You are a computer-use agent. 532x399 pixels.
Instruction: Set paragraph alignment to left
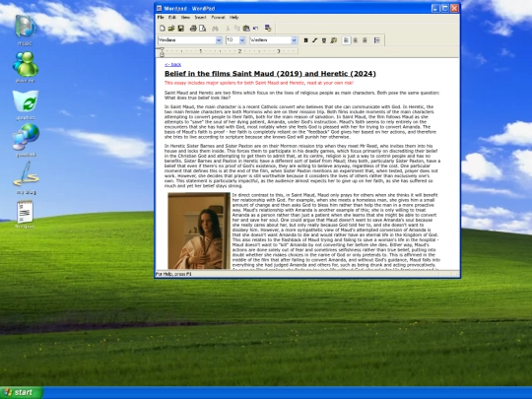[x=346, y=40]
